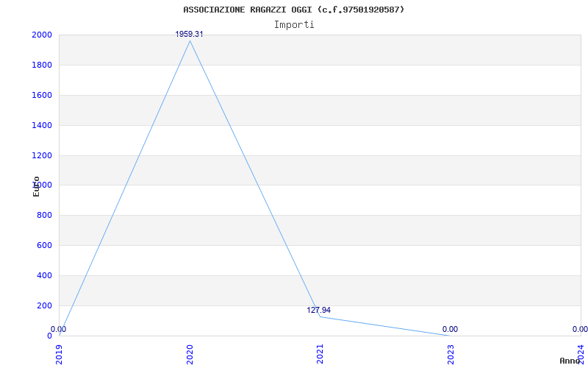The width and height of the screenshot is (588, 368).
Task: Click the line data point at 2021
Action: click(x=320, y=316)
